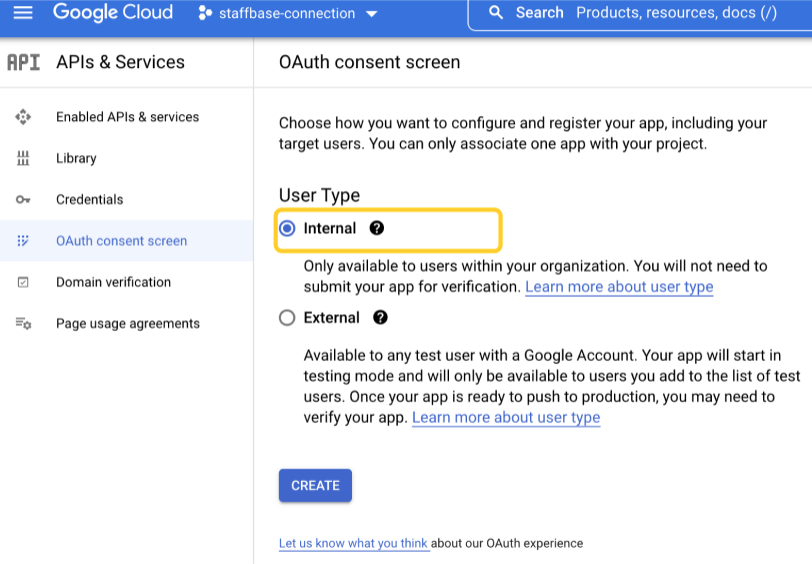The height and width of the screenshot is (564, 812).
Task: Click the help icon next to External
Action: click(x=380, y=317)
